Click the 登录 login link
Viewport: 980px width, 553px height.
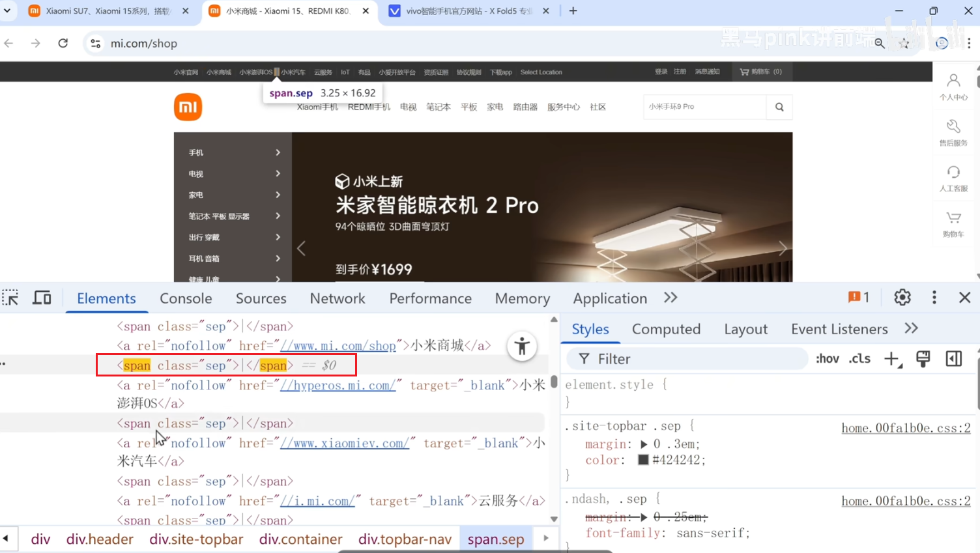(661, 72)
